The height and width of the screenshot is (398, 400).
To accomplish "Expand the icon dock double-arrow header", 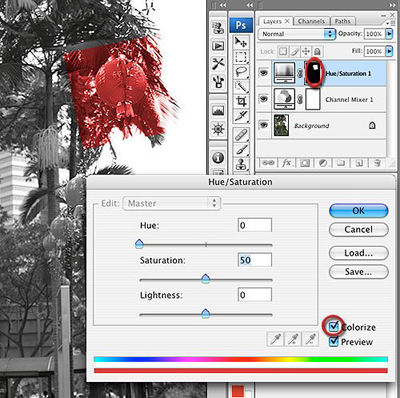I will pyautogui.click(x=223, y=5).
